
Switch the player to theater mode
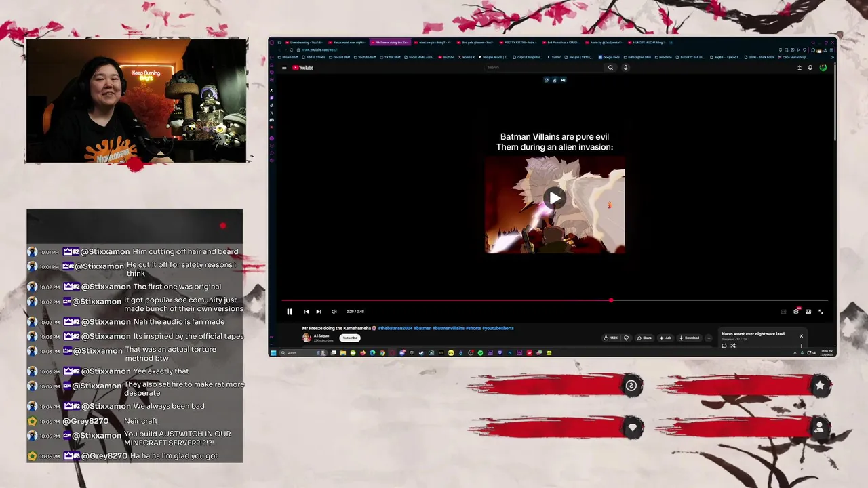(x=808, y=312)
